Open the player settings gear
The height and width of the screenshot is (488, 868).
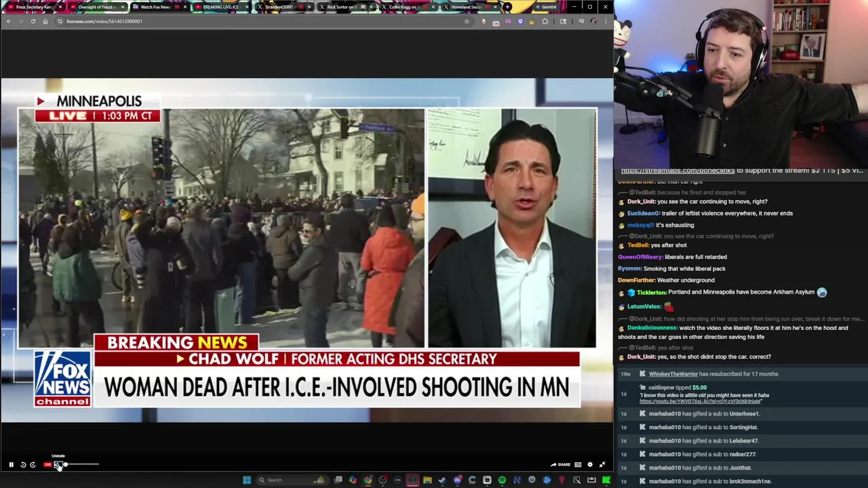pos(590,465)
